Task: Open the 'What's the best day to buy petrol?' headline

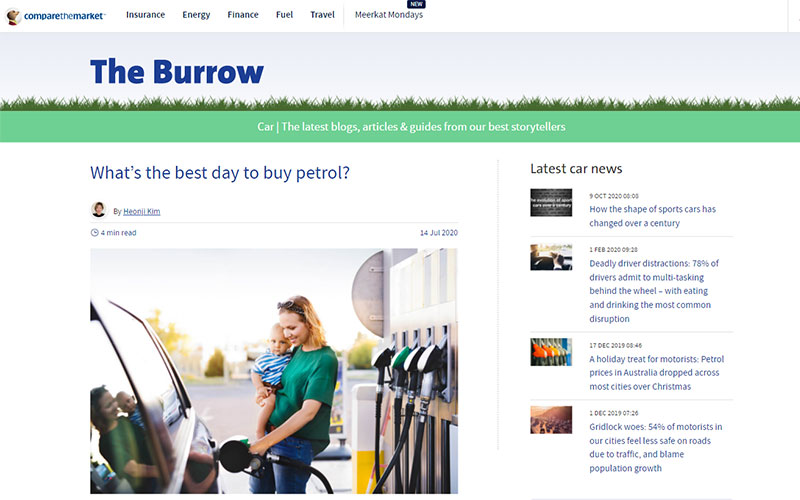Action: click(x=220, y=172)
